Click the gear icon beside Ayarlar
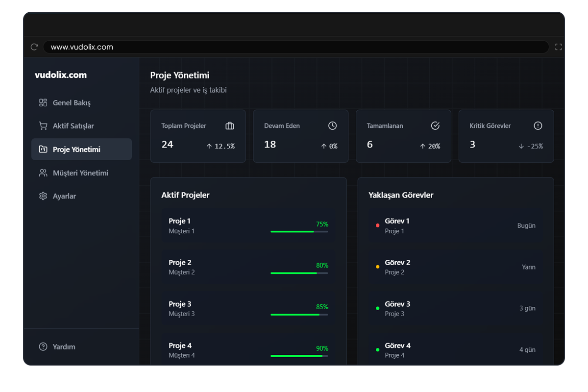Image resolution: width=588 pixels, height=392 pixels. point(43,196)
